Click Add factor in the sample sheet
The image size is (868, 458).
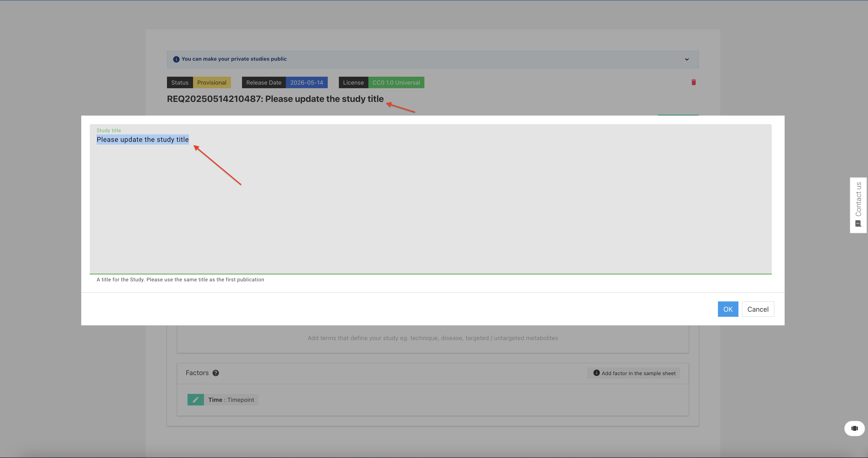(x=634, y=373)
